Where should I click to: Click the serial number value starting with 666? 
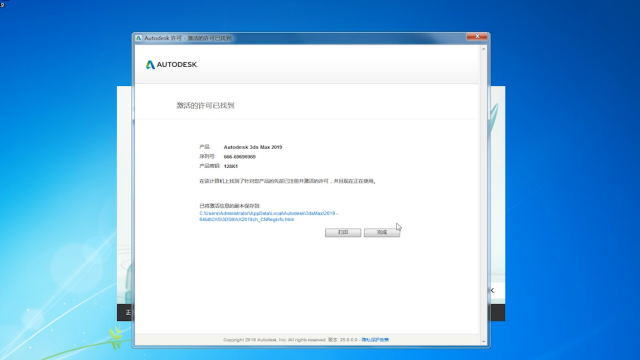pyautogui.click(x=240, y=157)
